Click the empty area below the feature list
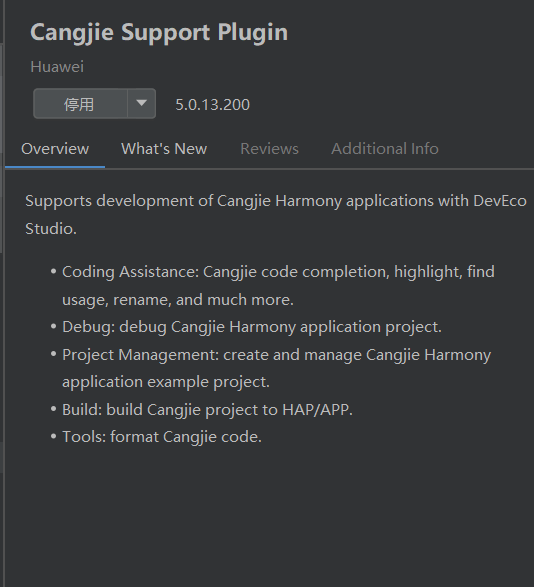 pyautogui.click(x=270, y=517)
